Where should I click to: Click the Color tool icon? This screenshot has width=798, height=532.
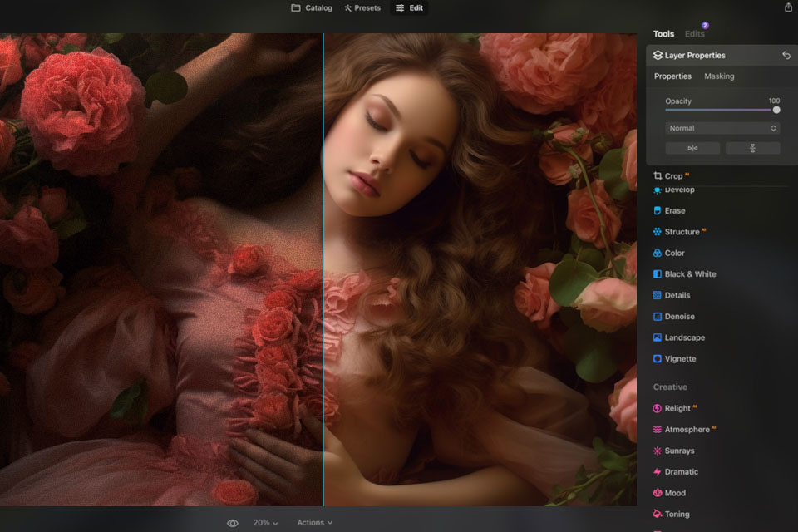tap(657, 253)
